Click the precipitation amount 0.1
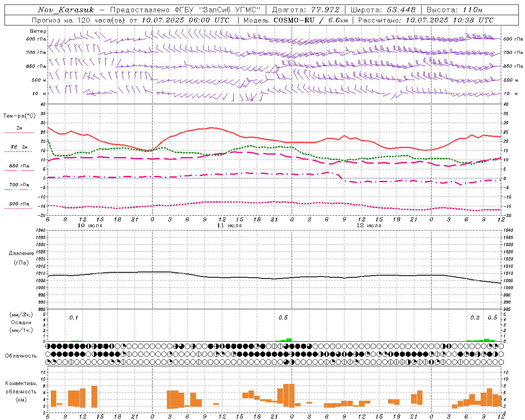The height and width of the screenshot is (420, 525). pos(73,318)
